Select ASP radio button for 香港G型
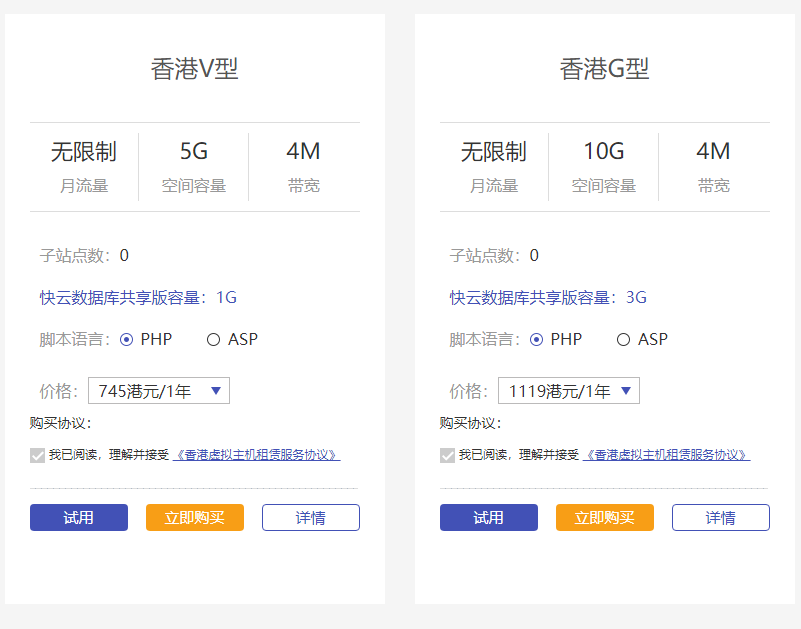The image size is (801, 629). tap(623, 340)
